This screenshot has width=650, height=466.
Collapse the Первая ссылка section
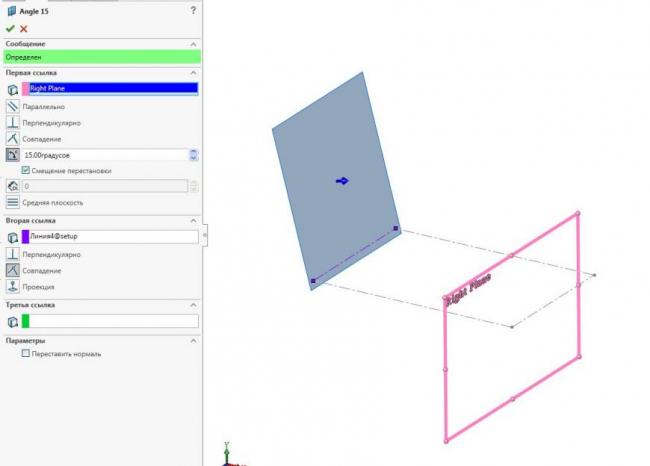[193, 73]
